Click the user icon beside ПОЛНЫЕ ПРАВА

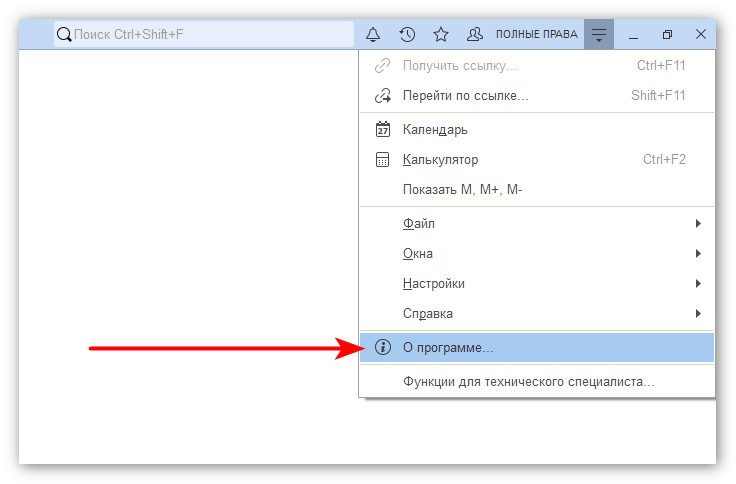475,34
